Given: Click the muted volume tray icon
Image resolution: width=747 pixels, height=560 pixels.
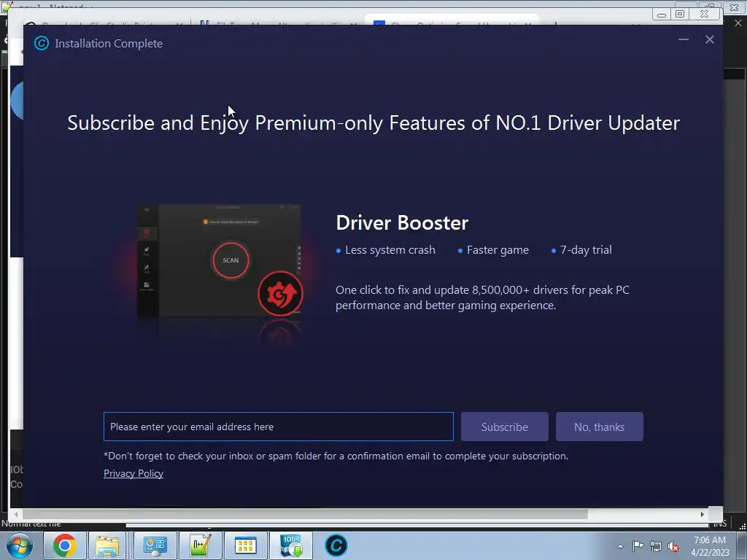Looking at the screenshot, I should click(x=673, y=546).
